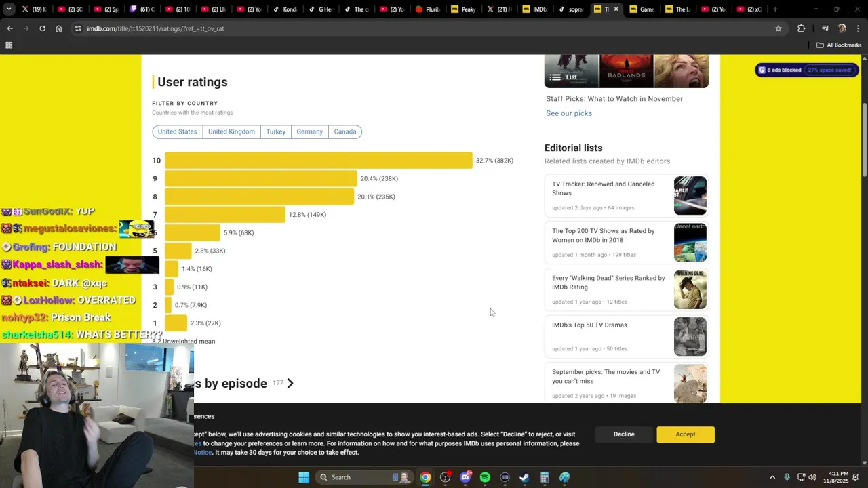Open Chrome from the taskbar
The image size is (868, 488).
tap(425, 477)
